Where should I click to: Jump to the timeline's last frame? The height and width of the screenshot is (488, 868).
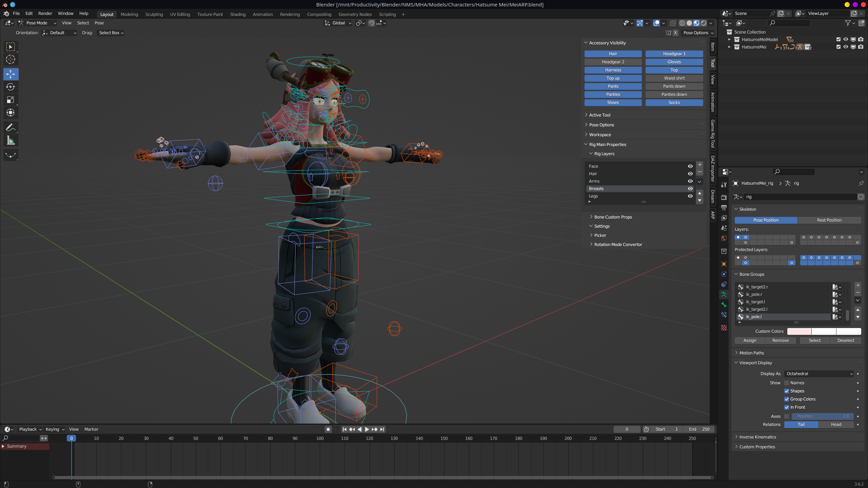coord(382,429)
